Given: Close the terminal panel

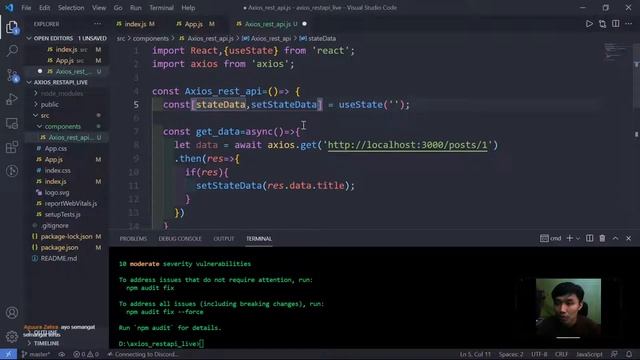Looking at the screenshot, I should coord(629,238).
